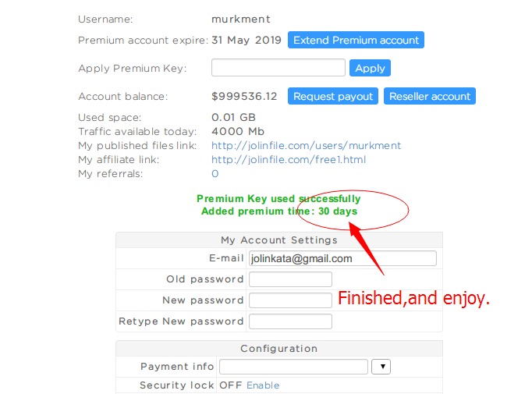Click the Request payout button
Viewport: 532px width, 394px height.
pyautogui.click(x=333, y=96)
